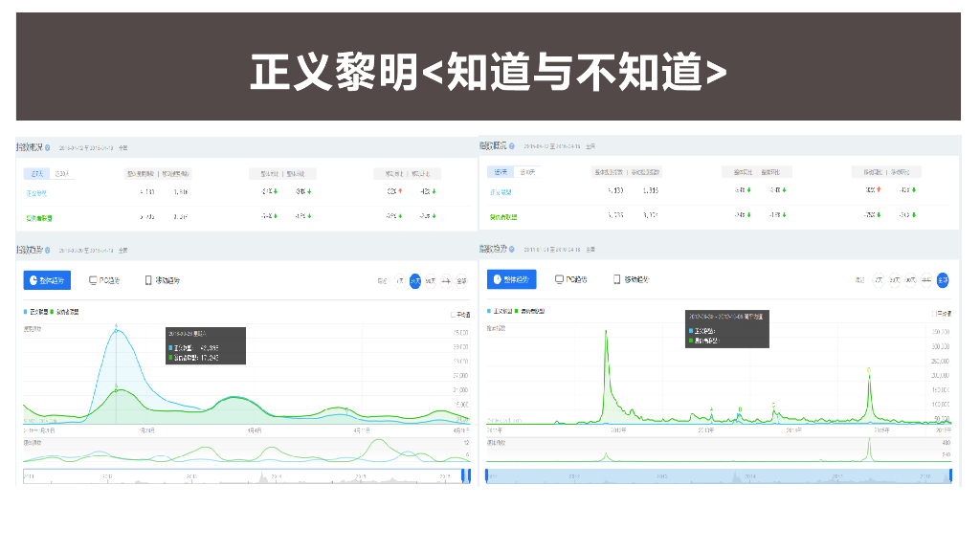Choose 半年 range in right trend panel
The image size is (980, 551).
(926, 280)
